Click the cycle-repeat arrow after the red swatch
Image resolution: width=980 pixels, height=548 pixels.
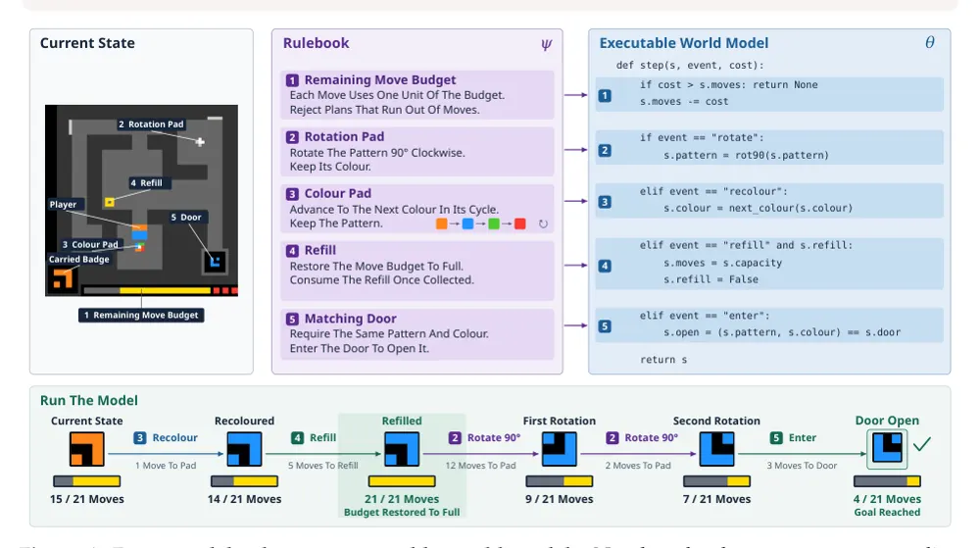click(x=543, y=224)
